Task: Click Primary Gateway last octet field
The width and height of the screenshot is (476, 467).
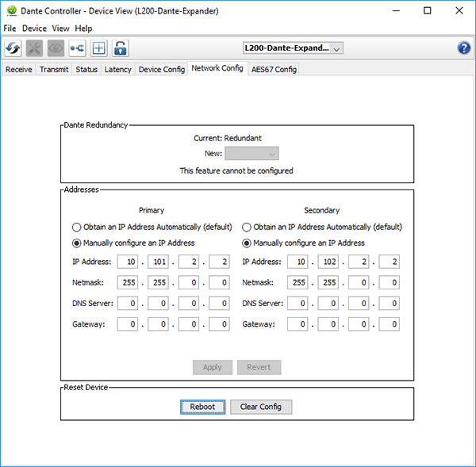Action: pos(219,324)
